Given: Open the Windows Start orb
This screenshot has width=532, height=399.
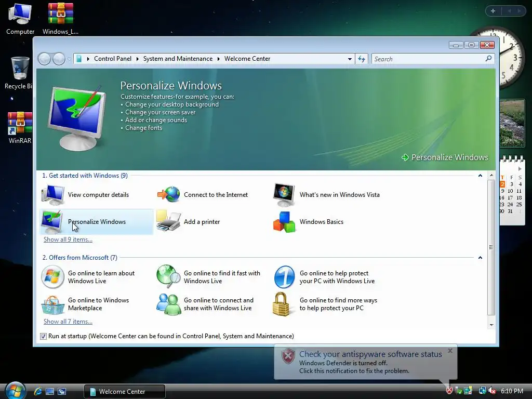Looking at the screenshot, I should (16, 390).
